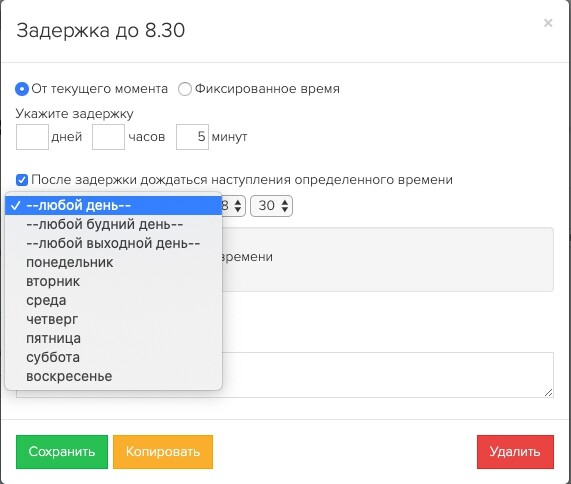571x484 pixels.
Task: Pick 'четверг' from the day list
Action: [x=114, y=319]
